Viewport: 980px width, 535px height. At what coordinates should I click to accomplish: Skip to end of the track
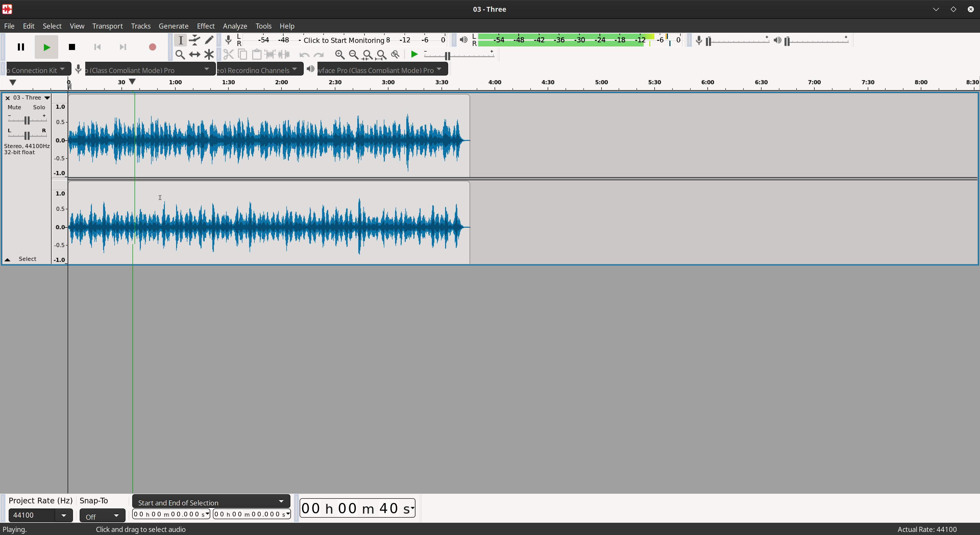tap(123, 47)
